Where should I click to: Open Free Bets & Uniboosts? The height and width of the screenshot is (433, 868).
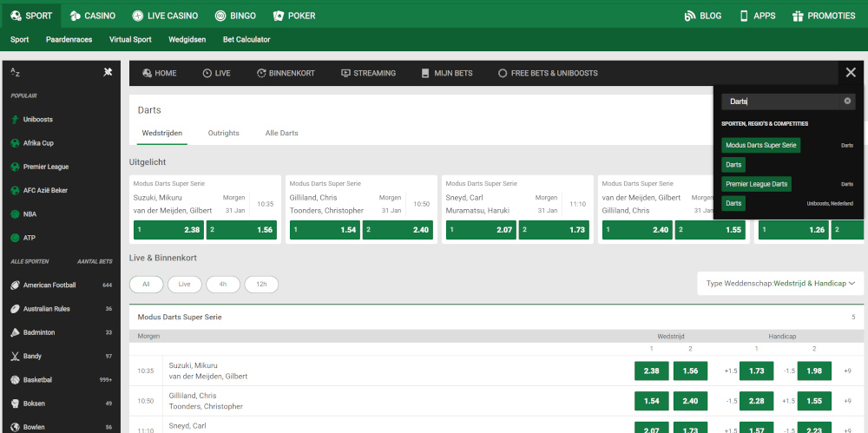pyautogui.click(x=548, y=73)
